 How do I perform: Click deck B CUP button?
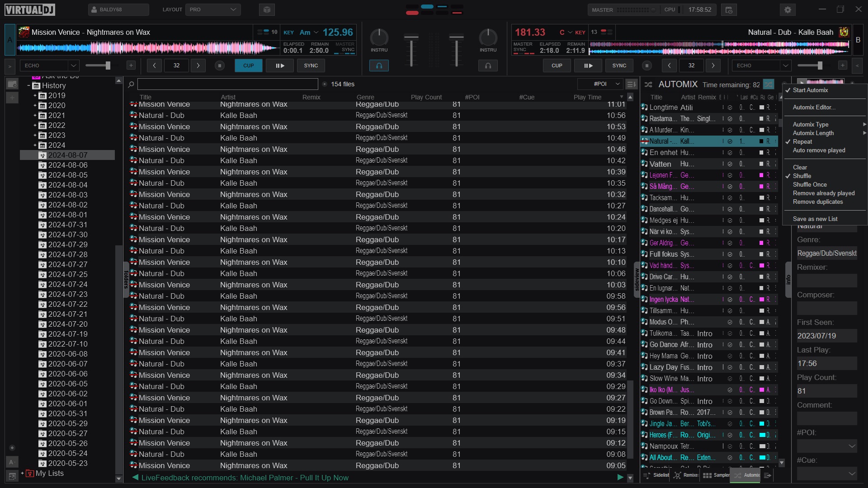pyautogui.click(x=557, y=66)
